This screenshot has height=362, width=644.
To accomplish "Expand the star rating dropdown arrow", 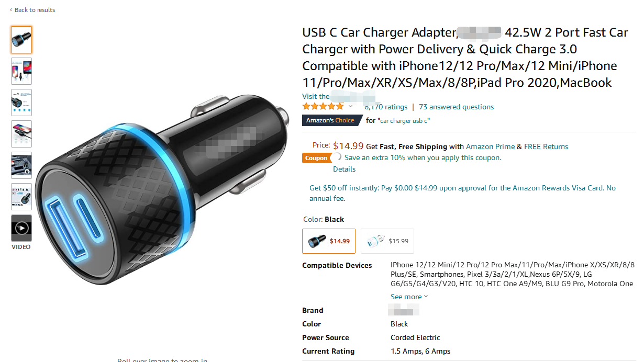I will tap(350, 107).
